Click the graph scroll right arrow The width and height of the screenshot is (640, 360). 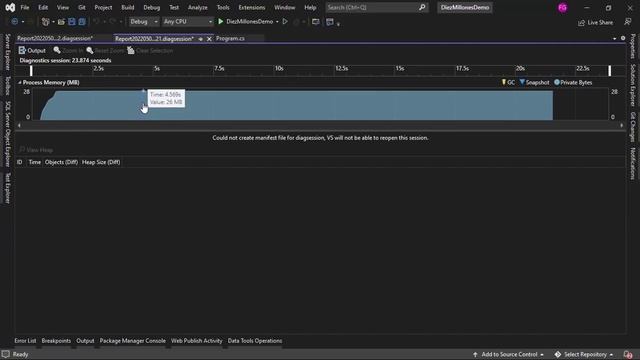[622, 125]
